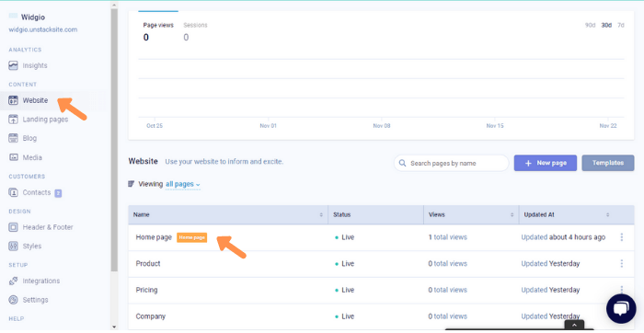Open the Media library icon
Image resolution: width=644 pixels, height=333 pixels.
coord(13,157)
